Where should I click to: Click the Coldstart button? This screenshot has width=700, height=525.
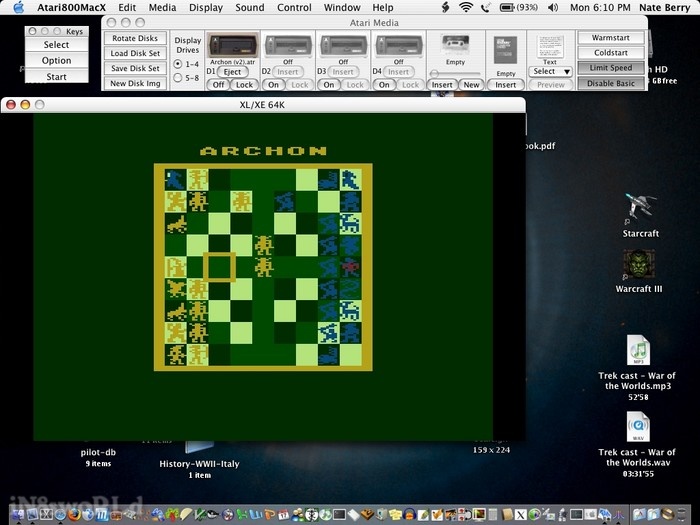[611, 53]
